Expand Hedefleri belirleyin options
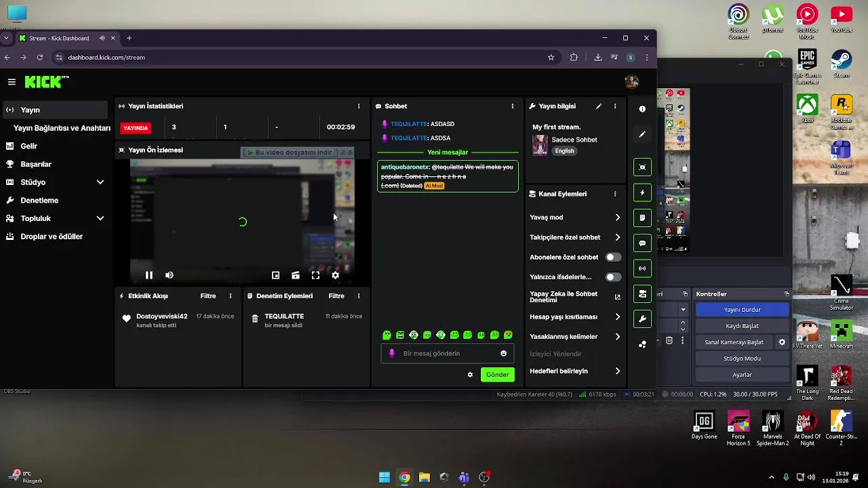The height and width of the screenshot is (488, 868). 617,371
